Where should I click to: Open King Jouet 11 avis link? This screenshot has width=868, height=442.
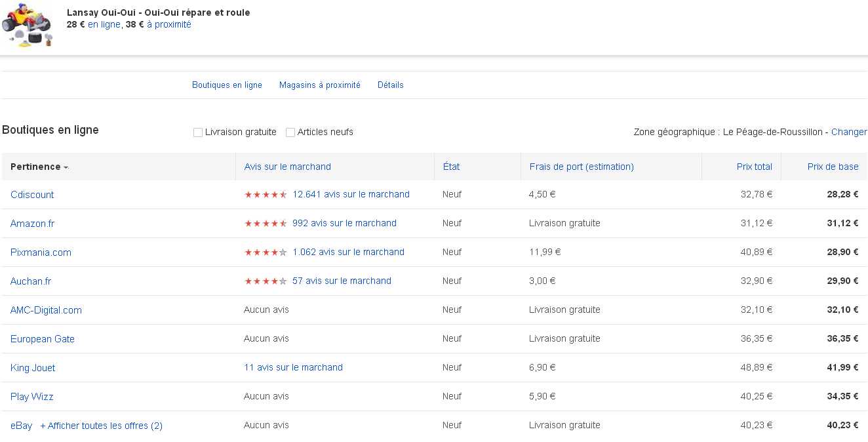[x=293, y=367]
